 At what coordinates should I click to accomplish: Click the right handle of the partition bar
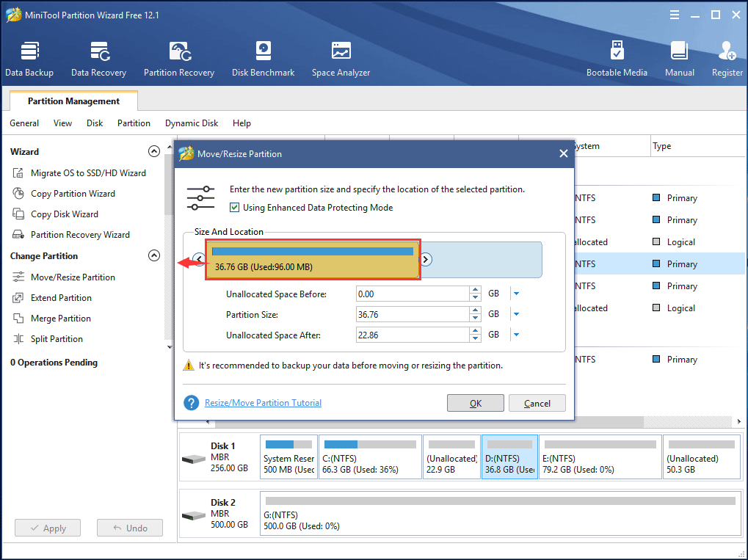(x=426, y=260)
